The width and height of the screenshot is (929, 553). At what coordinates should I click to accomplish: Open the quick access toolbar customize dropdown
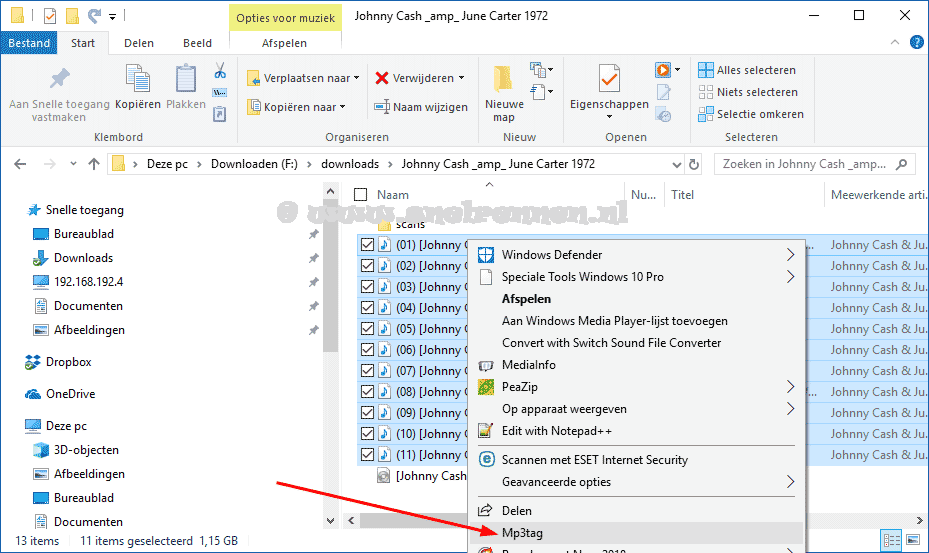point(112,17)
